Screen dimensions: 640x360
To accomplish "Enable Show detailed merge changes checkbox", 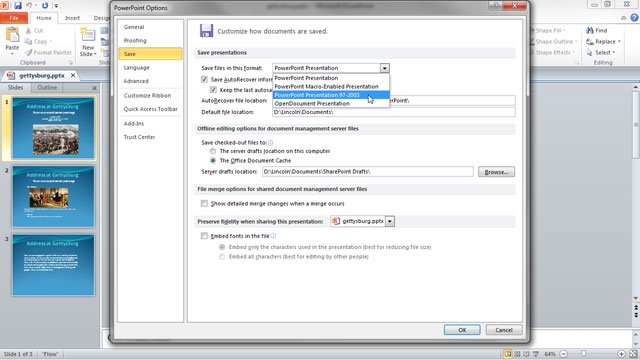I will point(204,203).
